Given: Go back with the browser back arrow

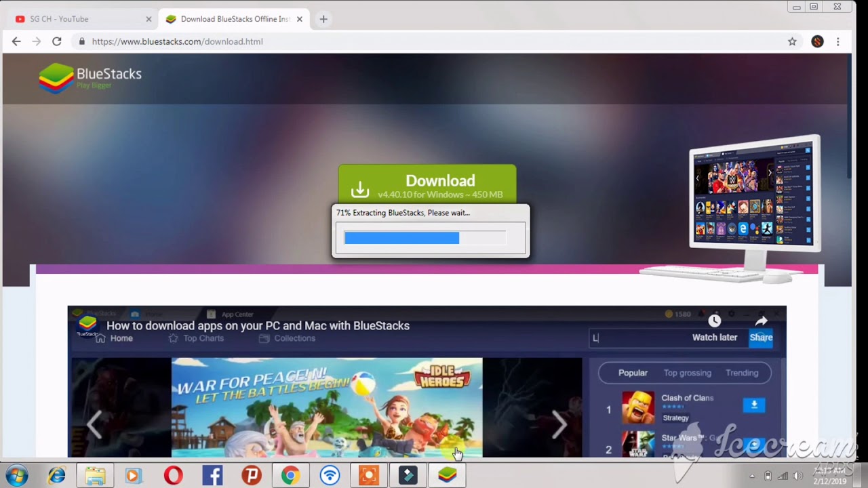Looking at the screenshot, I should 16,41.
